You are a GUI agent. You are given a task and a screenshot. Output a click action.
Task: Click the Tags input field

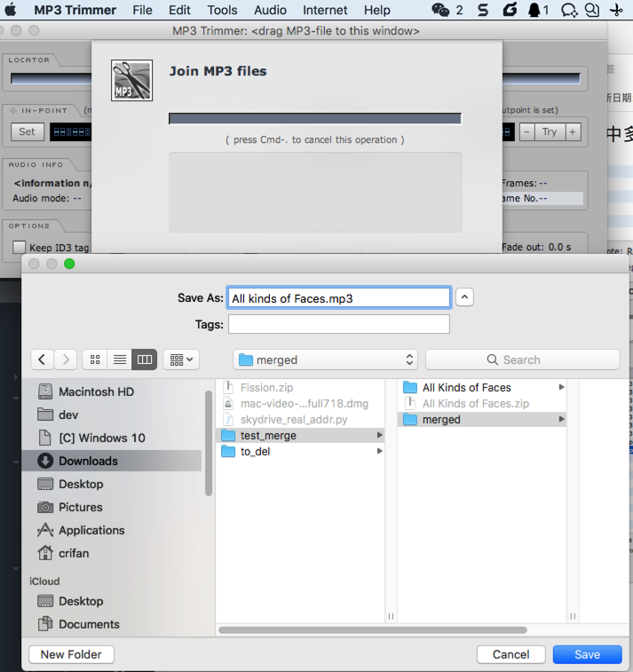point(338,324)
